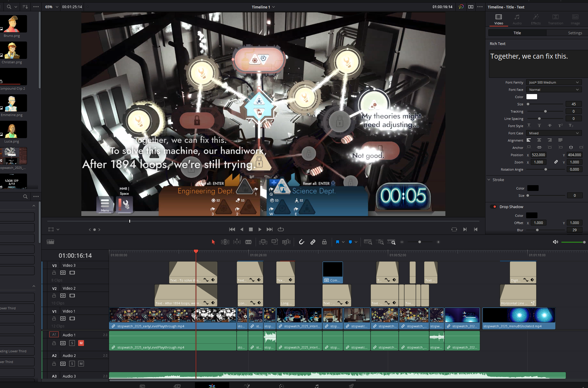
Task: Open the flag color dropdown arrow
Action: [x=343, y=242]
